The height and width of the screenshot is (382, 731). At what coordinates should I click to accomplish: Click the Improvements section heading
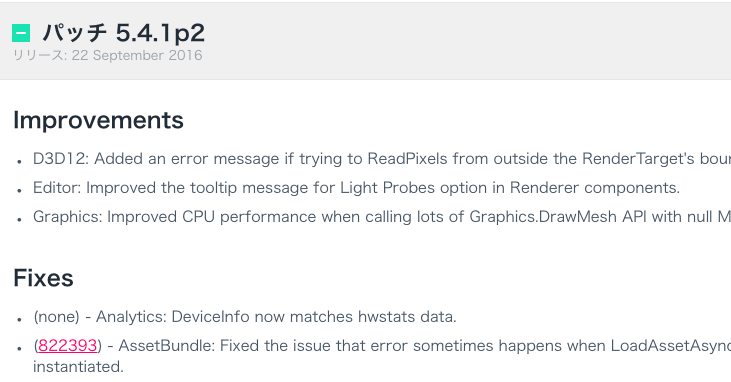point(98,120)
